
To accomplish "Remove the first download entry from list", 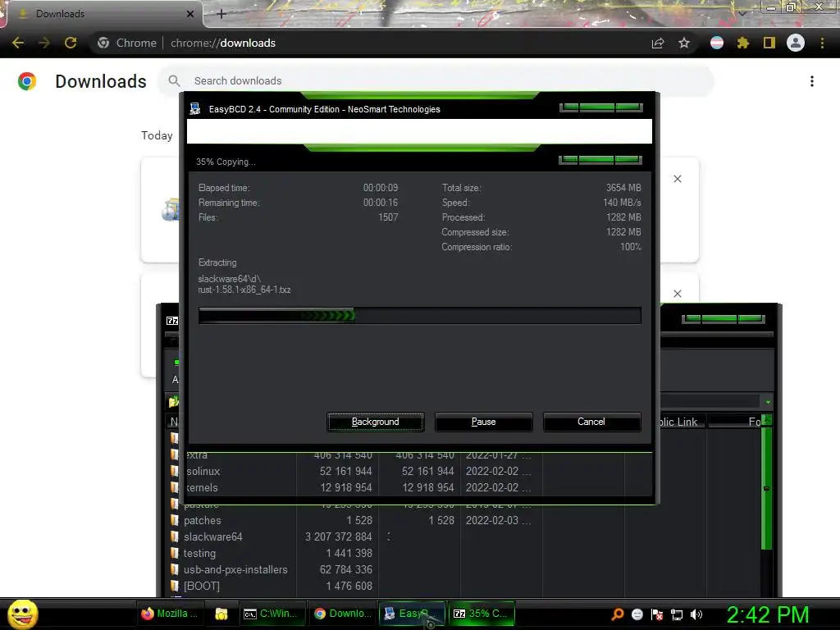I will click(x=678, y=179).
